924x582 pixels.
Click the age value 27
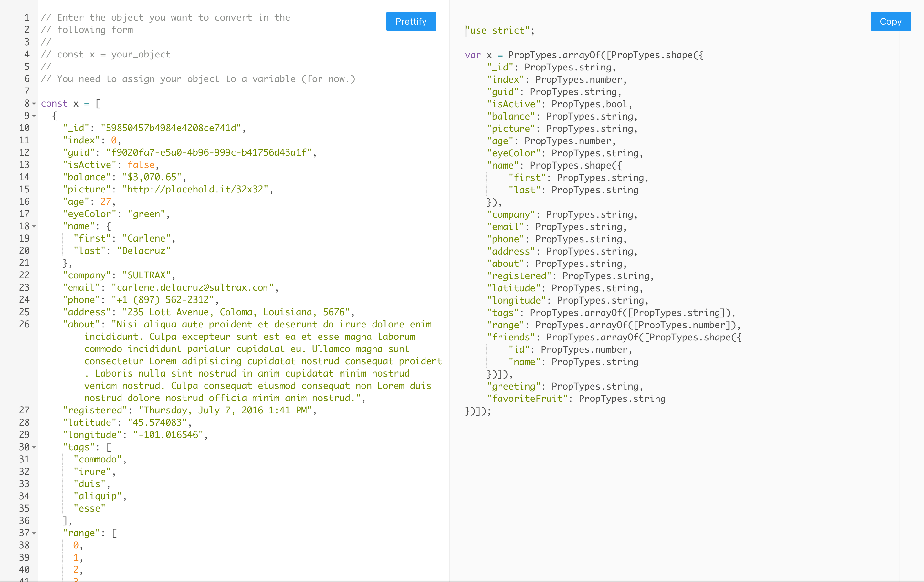point(106,202)
